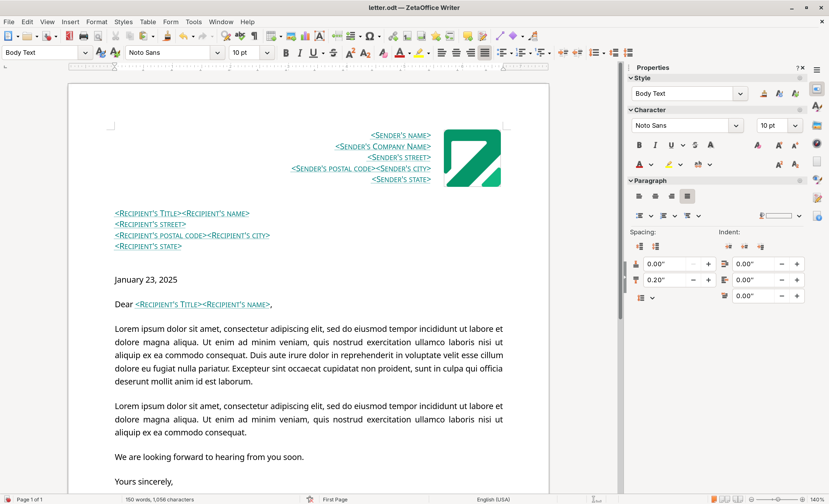Click the Insert Comment icon

tap(467, 36)
